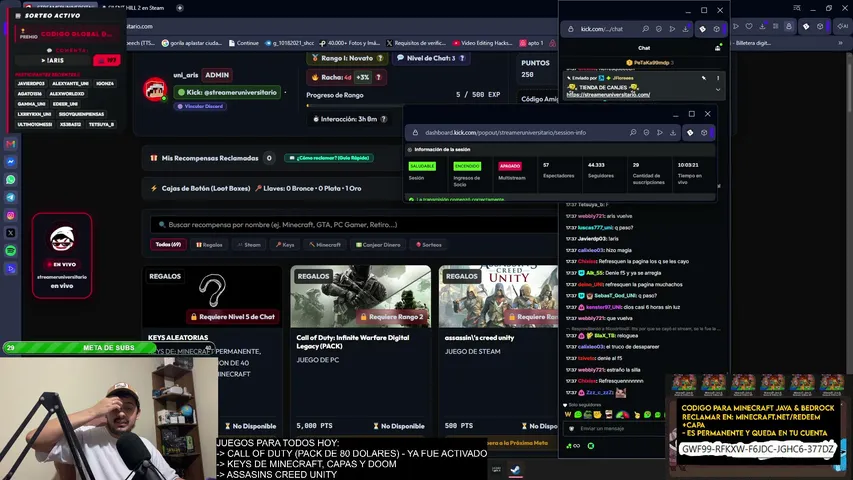Expand bookmarks overflow chevron in main browser

(x=840, y=43)
